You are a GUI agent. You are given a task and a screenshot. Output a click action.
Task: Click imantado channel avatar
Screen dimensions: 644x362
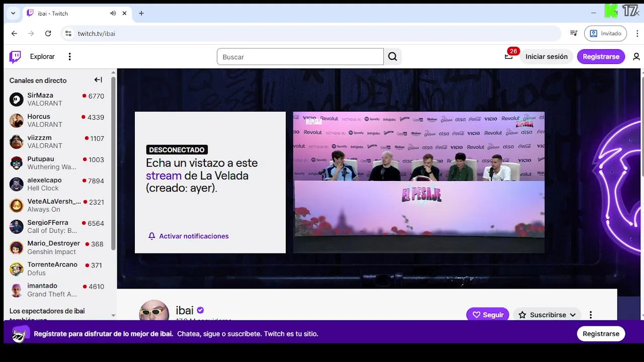[17, 290]
